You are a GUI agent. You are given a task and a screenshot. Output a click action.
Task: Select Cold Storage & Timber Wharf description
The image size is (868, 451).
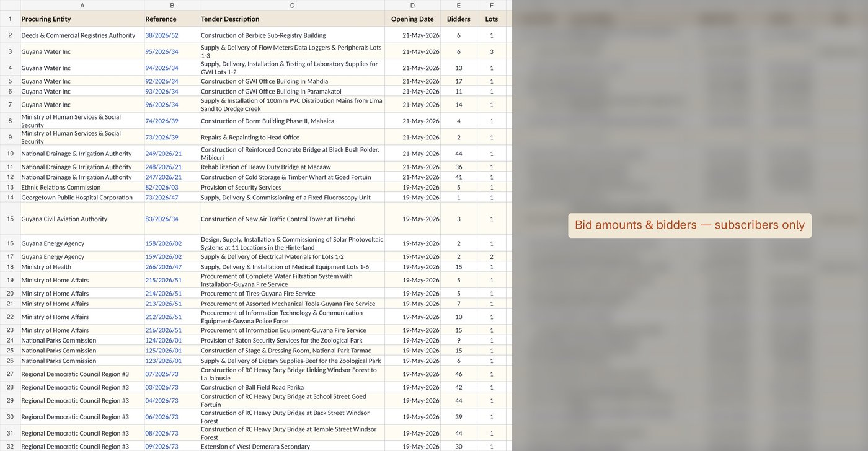293,177
